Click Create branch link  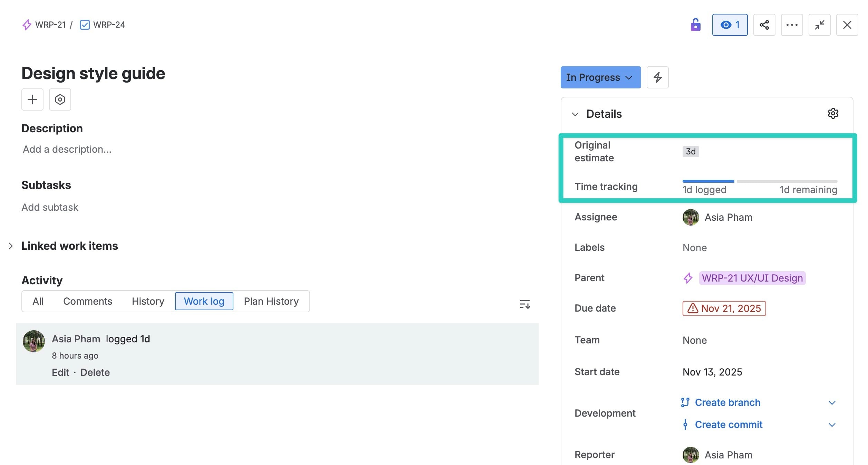(727, 402)
